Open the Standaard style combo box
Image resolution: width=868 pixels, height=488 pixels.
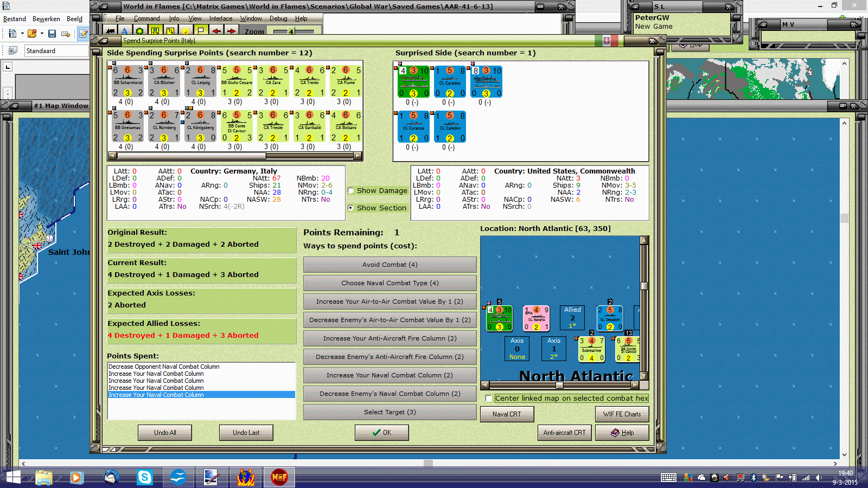57,51
